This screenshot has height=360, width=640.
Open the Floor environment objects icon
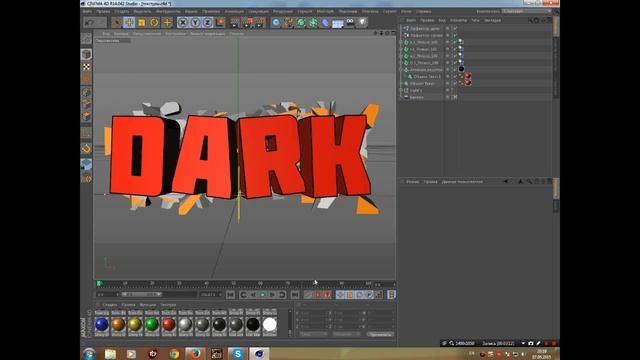pyautogui.click(x=338, y=23)
